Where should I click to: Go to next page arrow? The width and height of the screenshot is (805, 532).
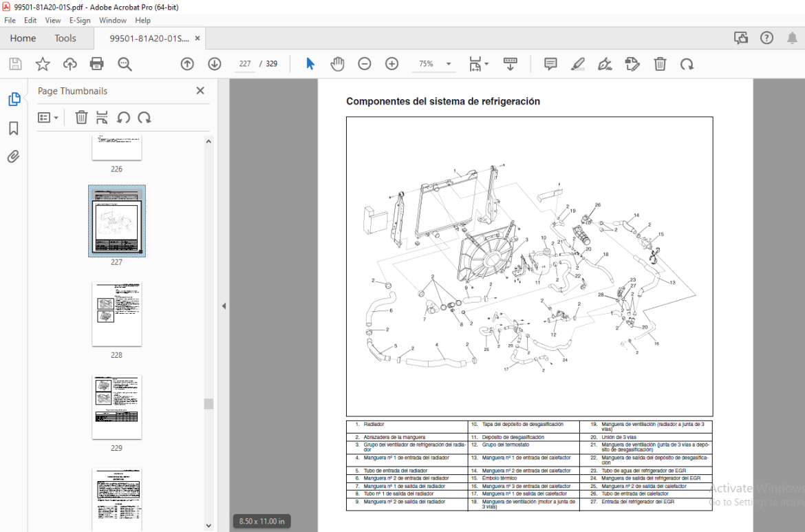(x=215, y=64)
